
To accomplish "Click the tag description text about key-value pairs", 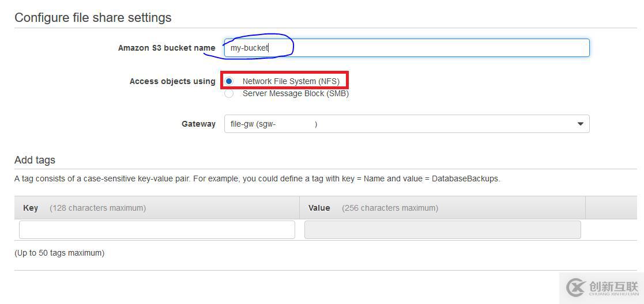I will 257,179.
